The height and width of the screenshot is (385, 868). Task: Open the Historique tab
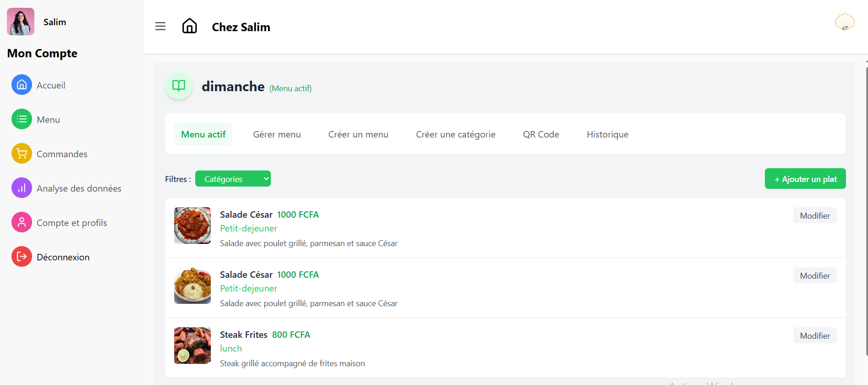tap(607, 134)
